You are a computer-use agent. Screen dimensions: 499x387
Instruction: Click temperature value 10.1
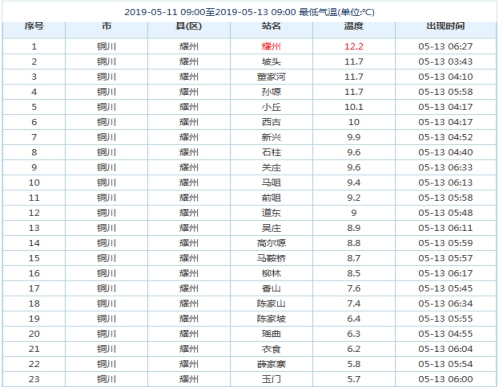coord(354,107)
